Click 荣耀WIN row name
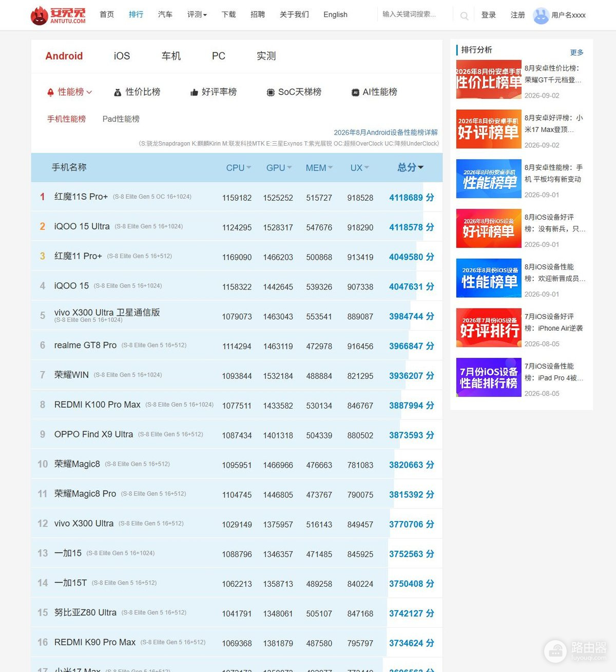Viewport: 616px width, 672px height. coord(71,375)
